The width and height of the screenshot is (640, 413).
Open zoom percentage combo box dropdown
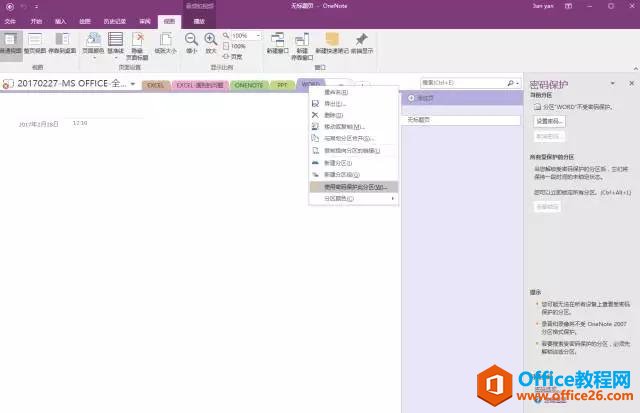[x=258, y=36]
